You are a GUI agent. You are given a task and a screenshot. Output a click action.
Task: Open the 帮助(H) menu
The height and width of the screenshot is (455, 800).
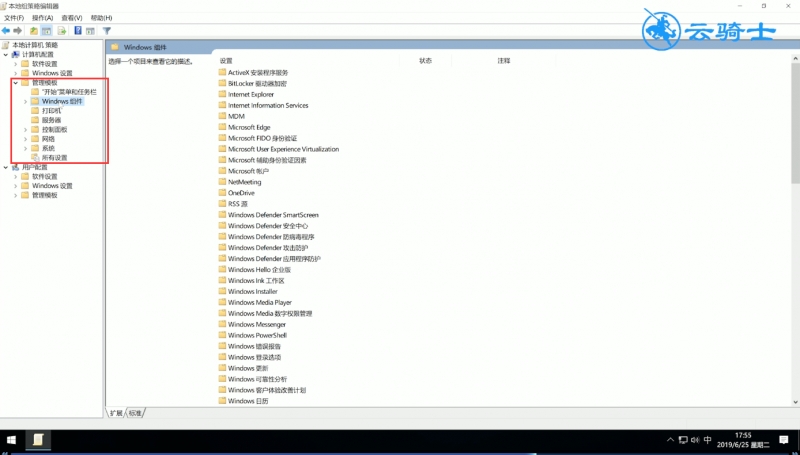pos(101,18)
